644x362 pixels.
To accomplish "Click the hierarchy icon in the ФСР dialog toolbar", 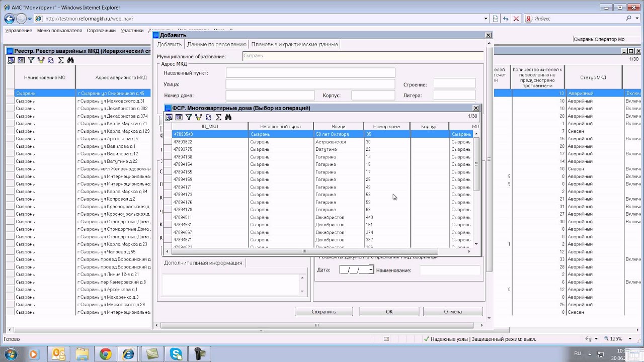I will click(x=199, y=117).
